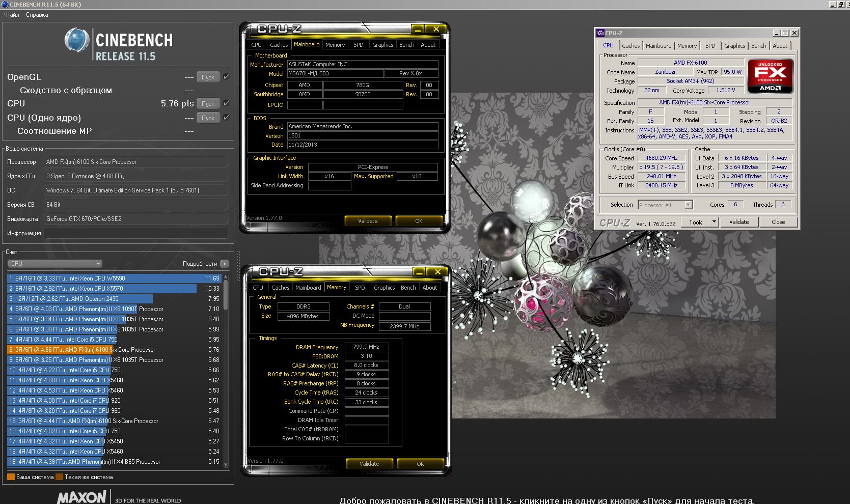Open the Файл menu
The width and height of the screenshot is (850, 504).
pyautogui.click(x=12, y=15)
